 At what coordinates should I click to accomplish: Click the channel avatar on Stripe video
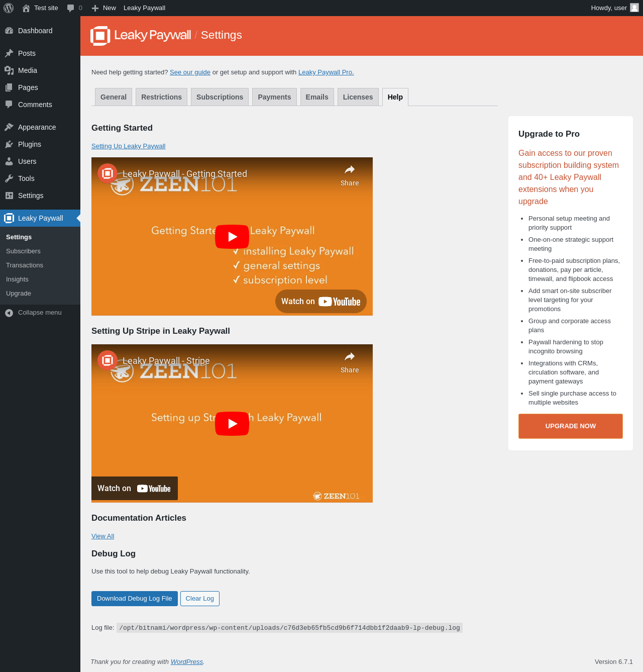(108, 360)
